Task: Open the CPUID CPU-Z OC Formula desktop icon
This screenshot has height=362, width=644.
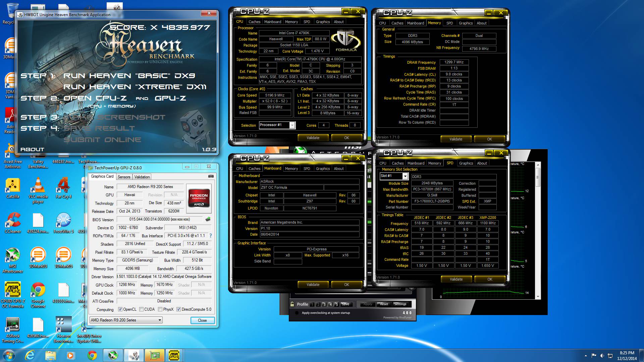Action: 13,295
